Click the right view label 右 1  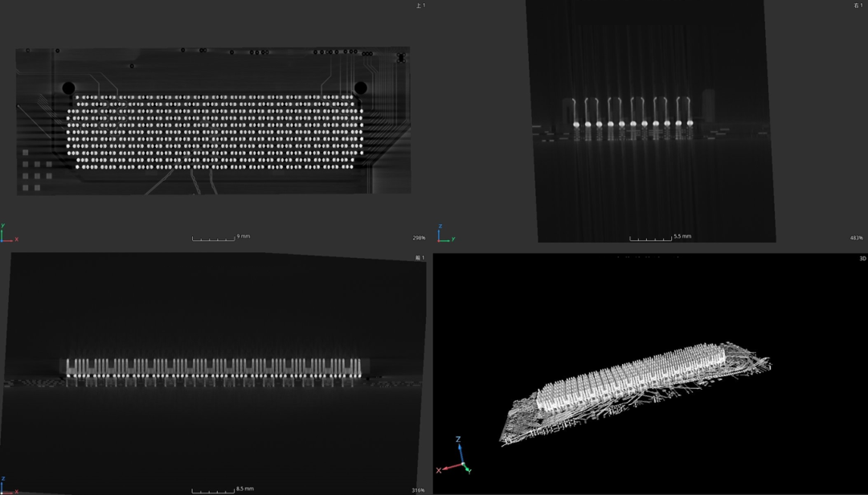click(x=858, y=6)
